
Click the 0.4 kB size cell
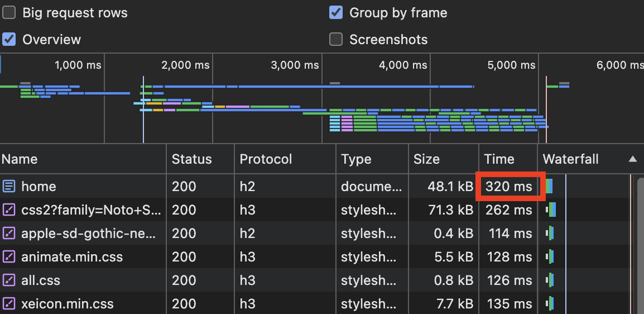(x=454, y=234)
